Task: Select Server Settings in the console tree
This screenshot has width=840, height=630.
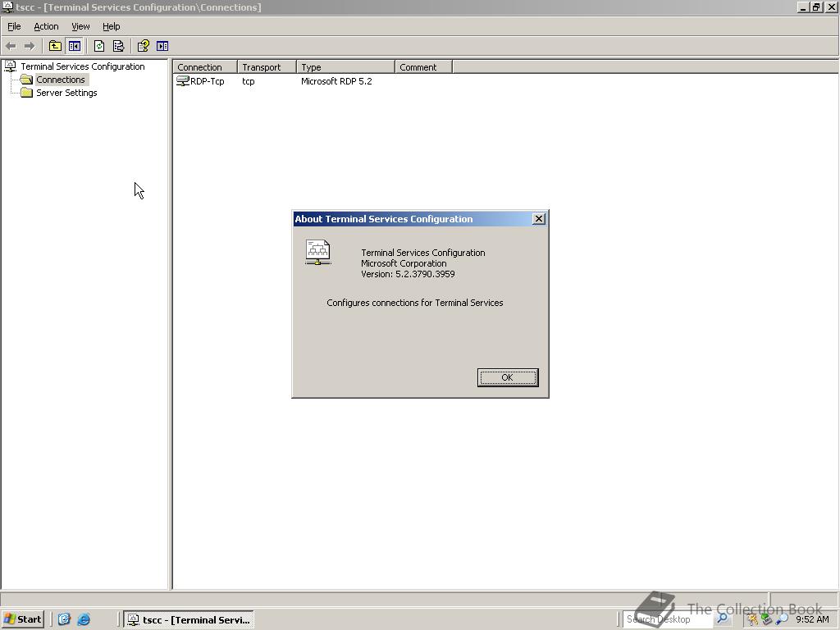Action: click(66, 93)
